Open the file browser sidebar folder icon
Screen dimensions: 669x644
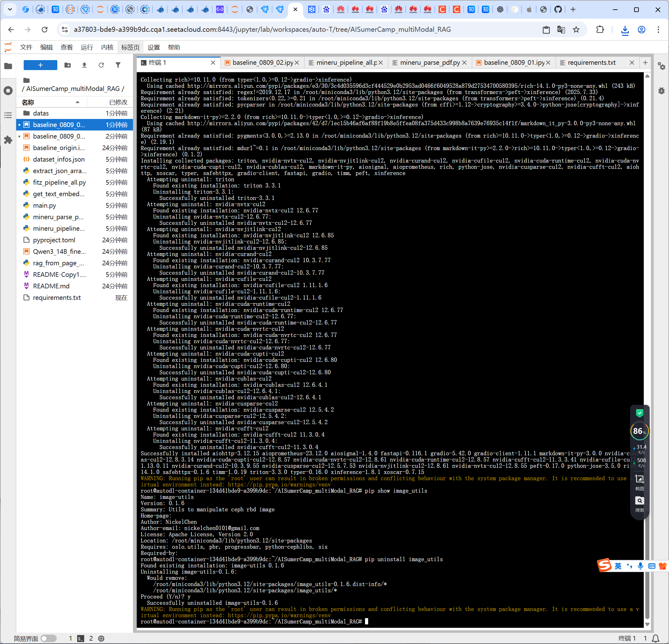(x=8, y=66)
